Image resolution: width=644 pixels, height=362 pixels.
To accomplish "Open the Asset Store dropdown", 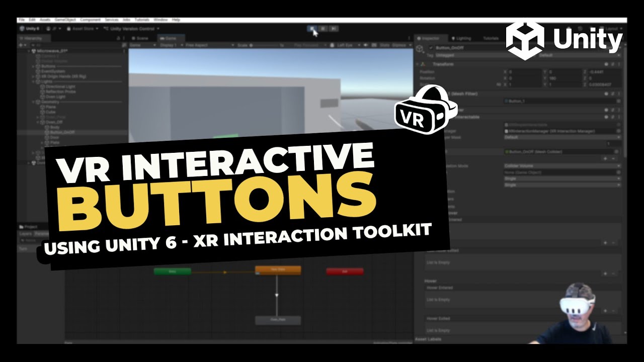I will pos(83,29).
